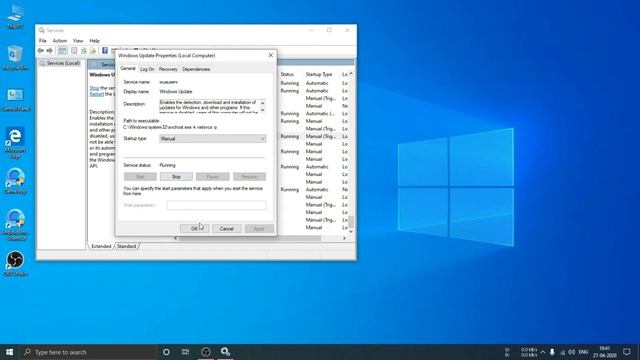Image resolution: width=640 pixels, height=360 pixels.
Task: Click the svchost.exe executable path text
Action: pos(170,127)
